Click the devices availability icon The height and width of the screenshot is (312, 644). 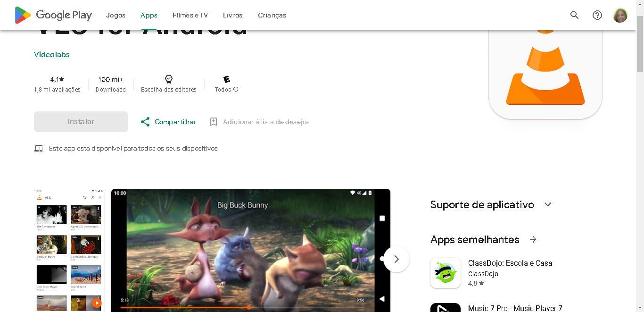pos(39,148)
